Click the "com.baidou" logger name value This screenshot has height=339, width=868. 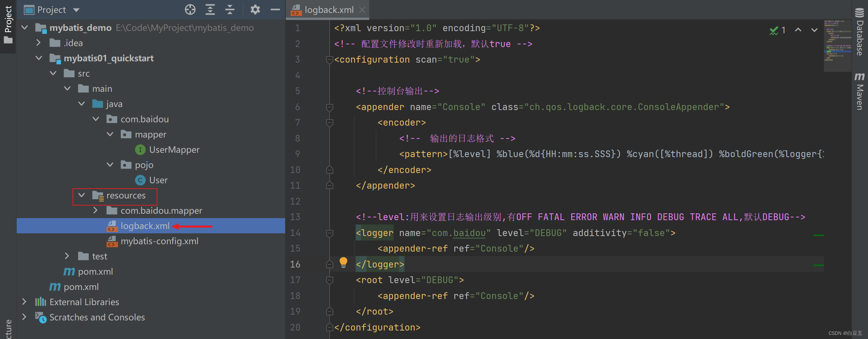[459, 233]
